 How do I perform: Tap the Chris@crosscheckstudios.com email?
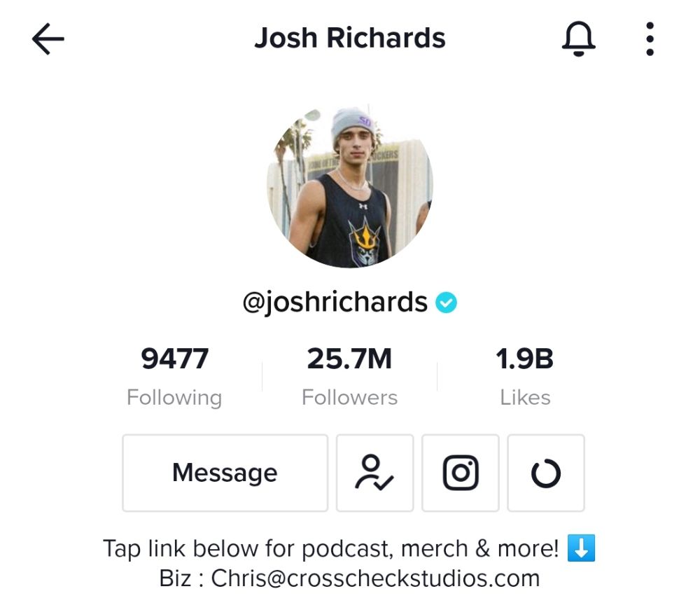click(375, 578)
